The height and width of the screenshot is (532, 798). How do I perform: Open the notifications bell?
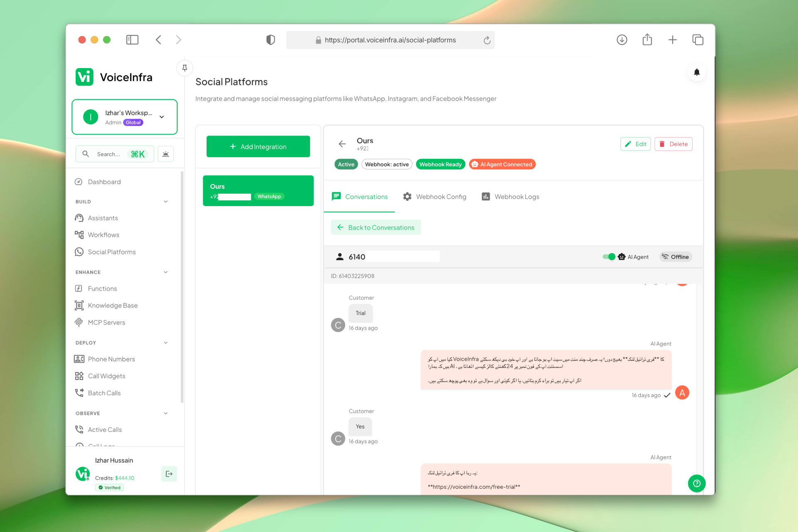697,72
